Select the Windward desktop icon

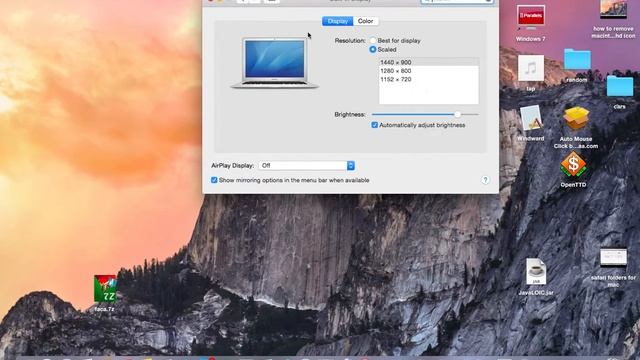tap(531, 118)
